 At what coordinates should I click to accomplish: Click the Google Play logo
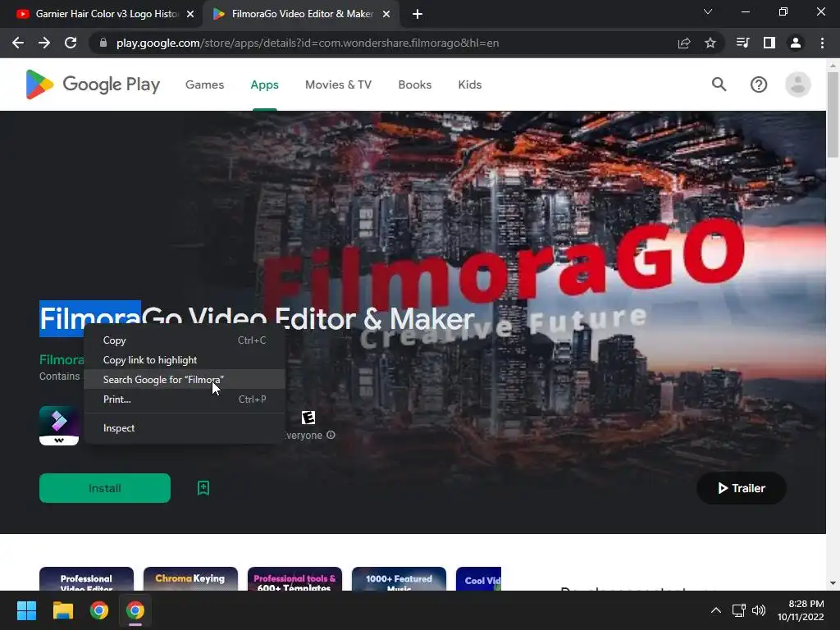(x=93, y=84)
